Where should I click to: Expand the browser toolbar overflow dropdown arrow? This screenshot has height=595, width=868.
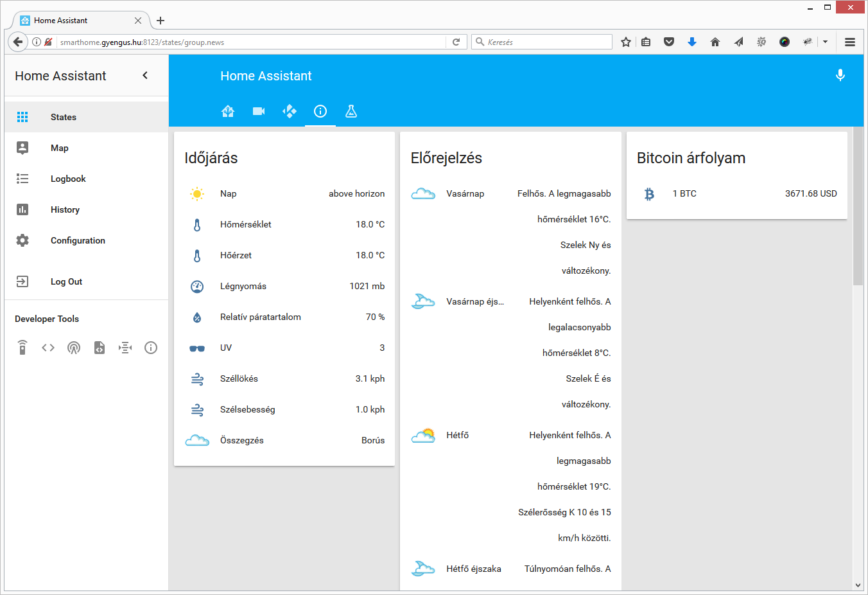point(825,42)
